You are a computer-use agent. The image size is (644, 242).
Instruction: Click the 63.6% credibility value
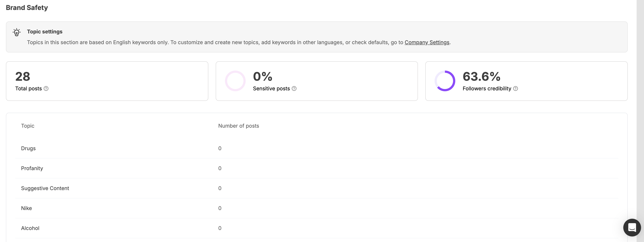tap(482, 76)
